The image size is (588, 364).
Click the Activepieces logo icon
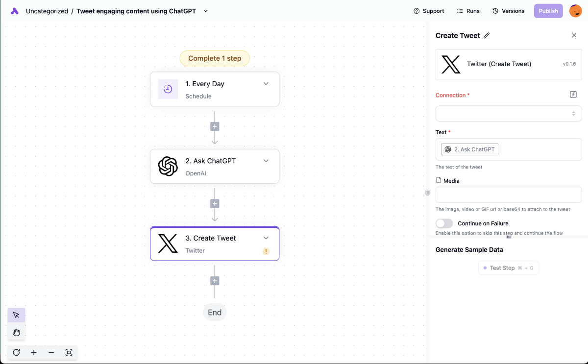point(15,11)
